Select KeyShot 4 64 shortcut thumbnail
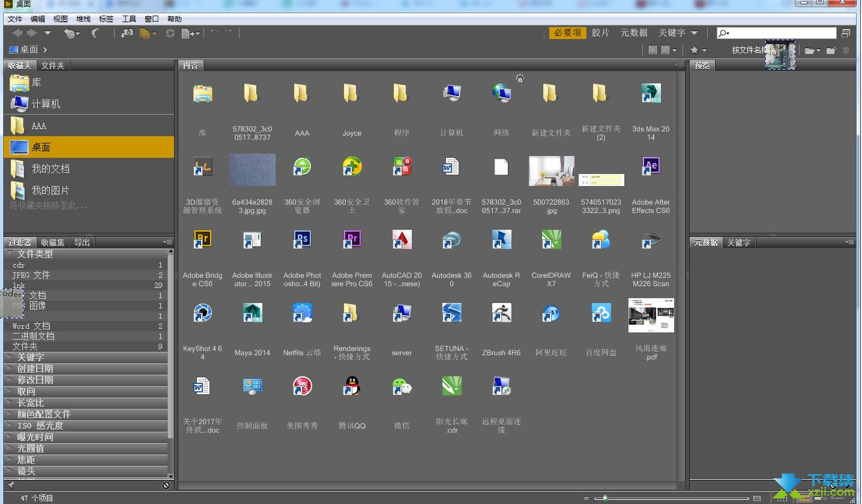862x504 pixels. pyautogui.click(x=202, y=313)
